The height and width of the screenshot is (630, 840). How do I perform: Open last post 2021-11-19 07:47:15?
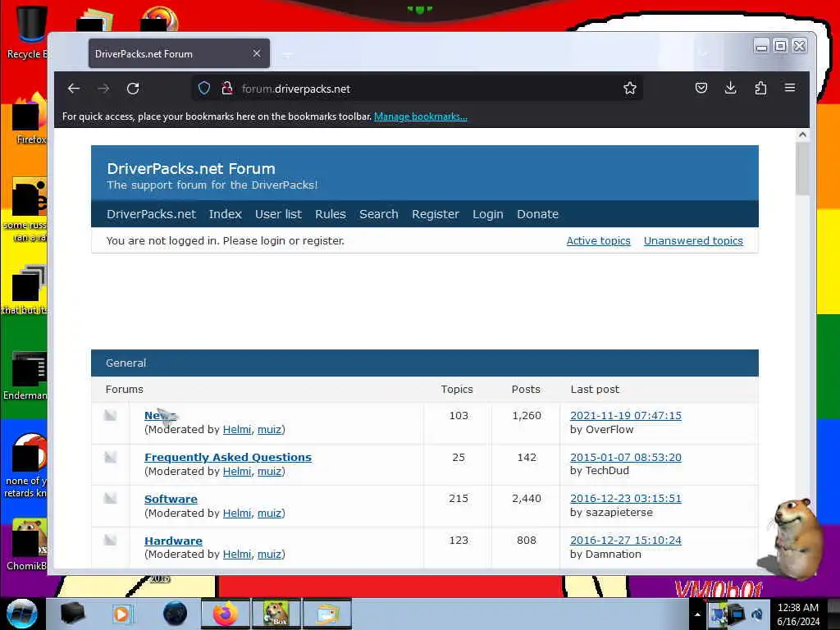(x=626, y=416)
